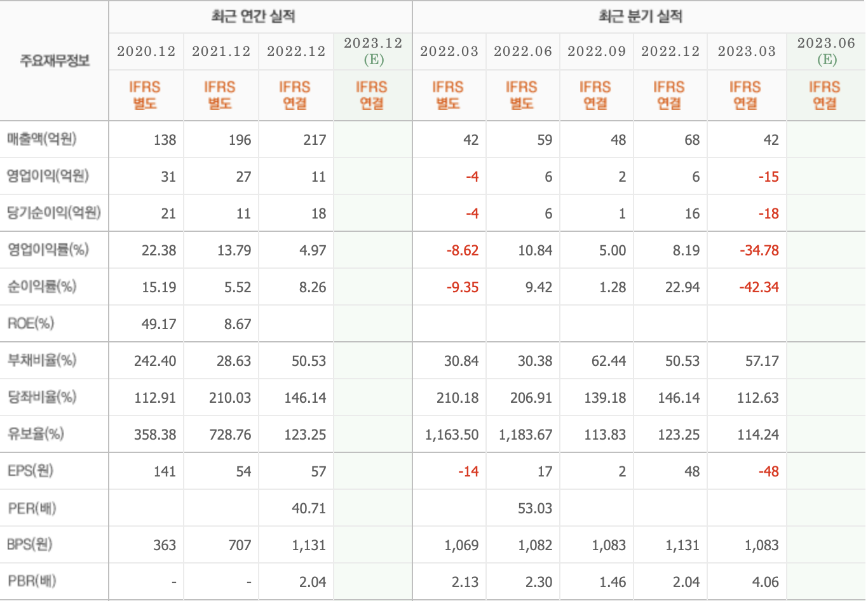Viewport: 868px width, 601px height.
Task: Click the 순이익률 value 22.94
Action: pyautogui.click(x=682, y=287)
